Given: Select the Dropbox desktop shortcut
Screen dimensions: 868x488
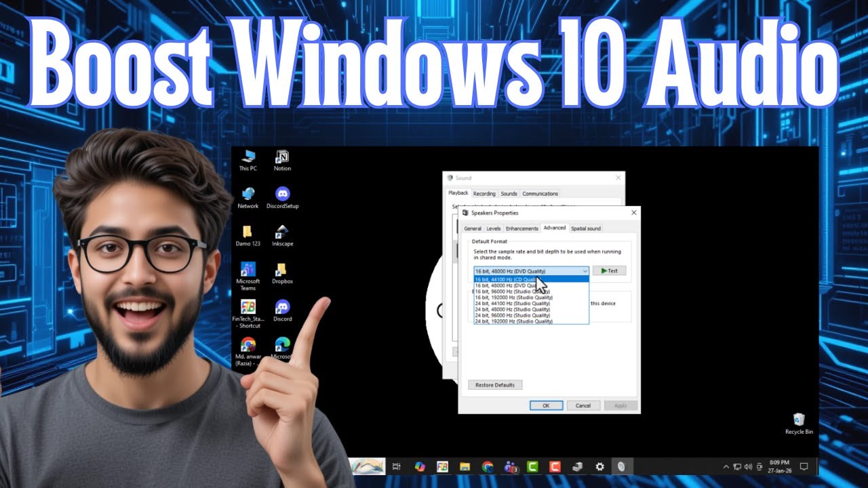Looking at the screenshot, I should tap(282, 272).
